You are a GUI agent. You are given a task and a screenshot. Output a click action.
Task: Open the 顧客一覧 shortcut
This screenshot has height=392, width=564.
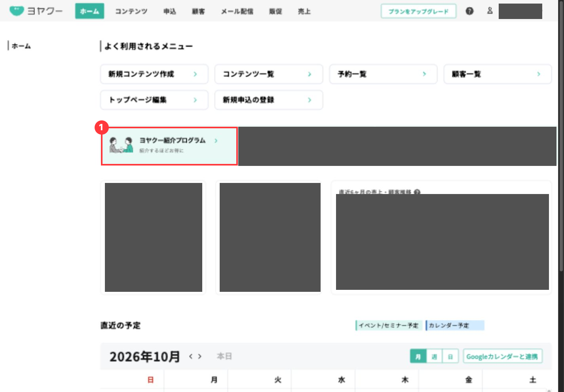click(498, 74)
